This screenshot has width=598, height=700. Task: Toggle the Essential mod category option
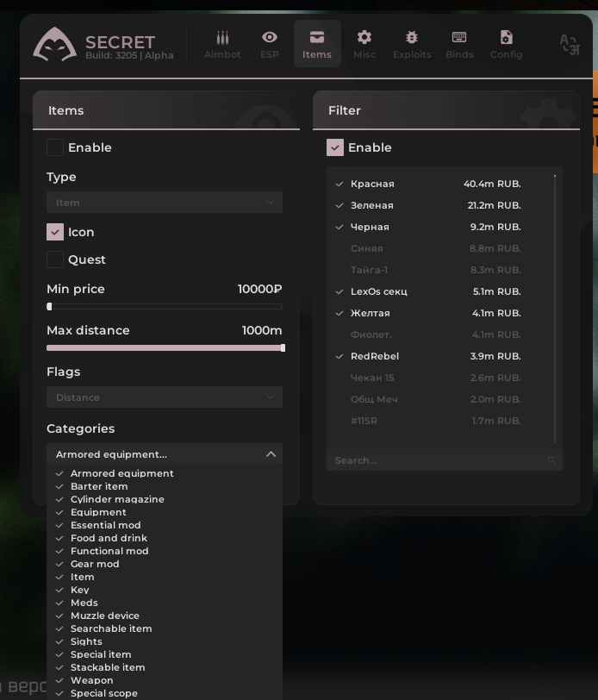[x=165, y=525]
